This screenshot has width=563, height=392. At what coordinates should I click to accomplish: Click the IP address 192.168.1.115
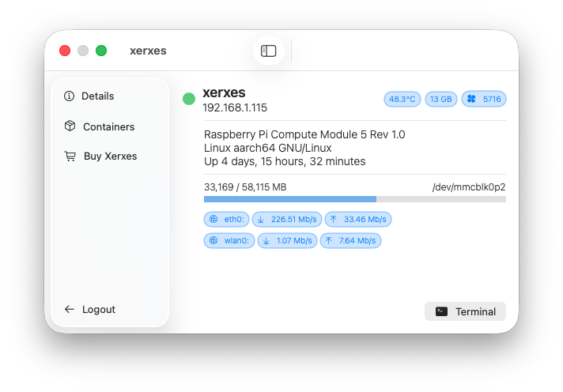coord(235,107)
